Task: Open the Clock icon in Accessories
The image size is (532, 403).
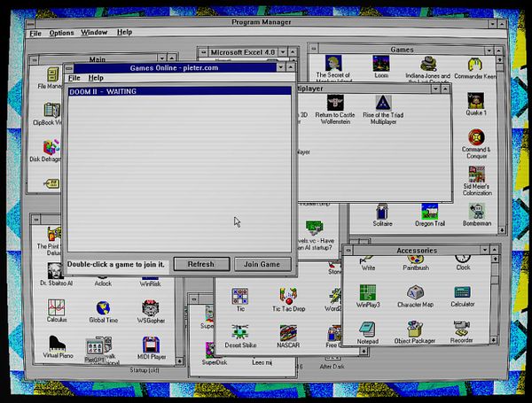Action: [x=463, y=260]
